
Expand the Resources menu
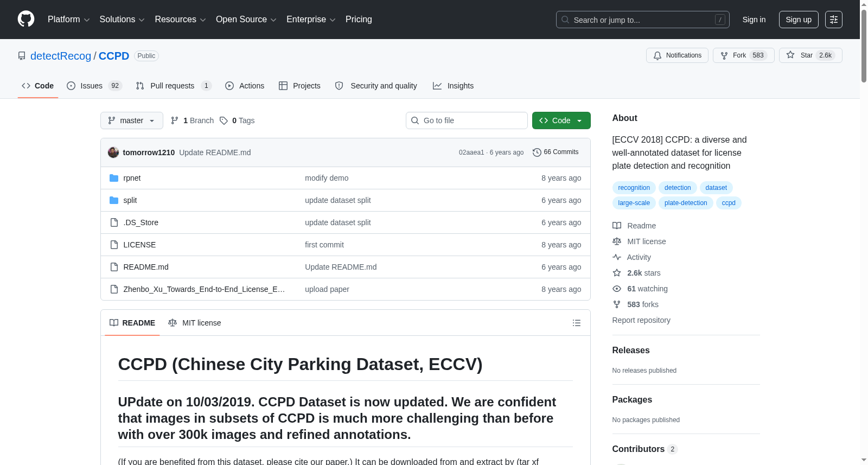[180, 20]
